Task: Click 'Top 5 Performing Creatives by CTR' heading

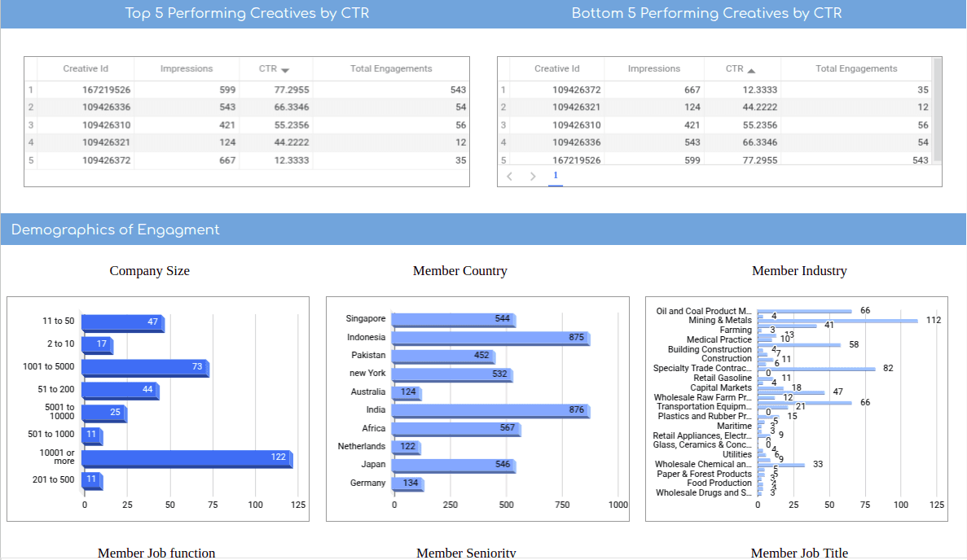Action: click(x=247, y=14)
